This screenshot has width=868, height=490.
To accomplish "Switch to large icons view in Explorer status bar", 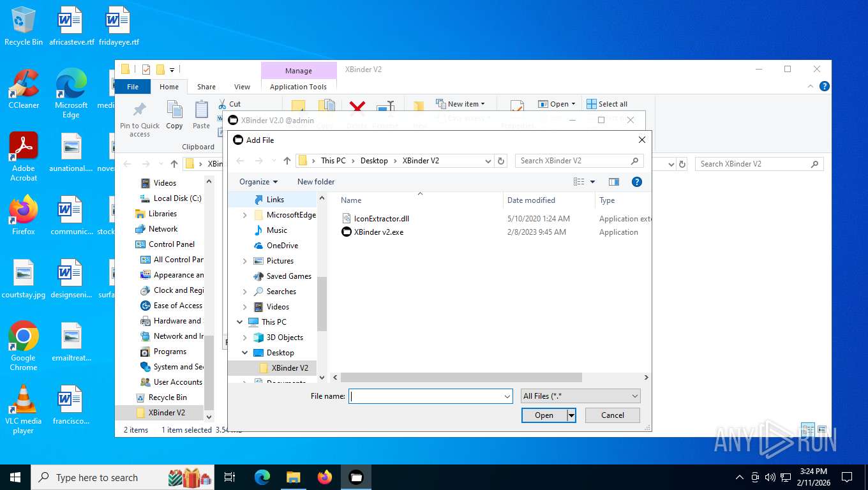I will click(x=822, y=430).
